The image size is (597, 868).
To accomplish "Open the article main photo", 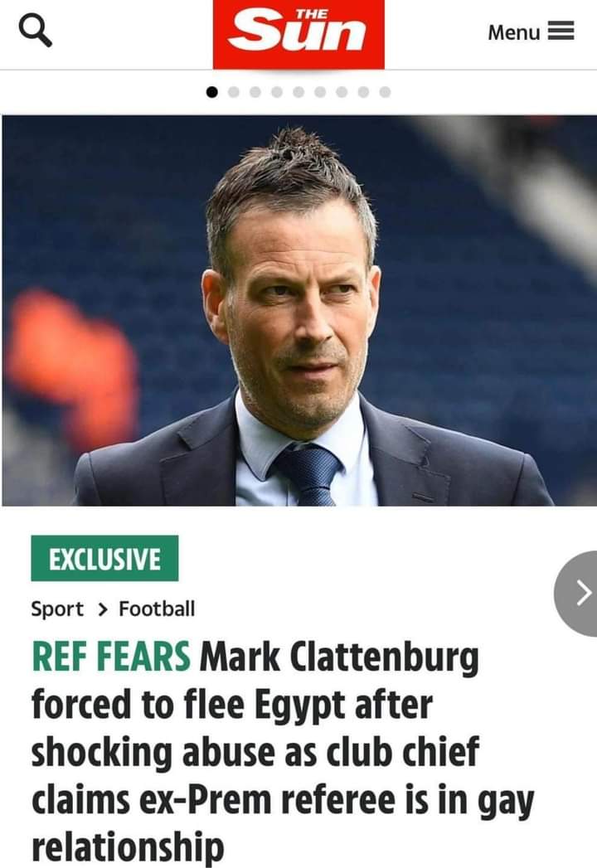I will pyautogui.click(x=298, y=311).
